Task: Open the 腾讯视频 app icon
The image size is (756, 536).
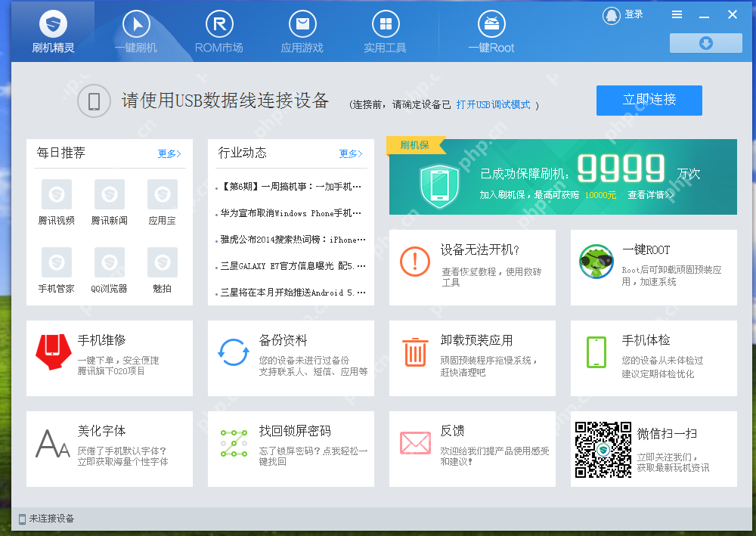Action: (57, 193)
